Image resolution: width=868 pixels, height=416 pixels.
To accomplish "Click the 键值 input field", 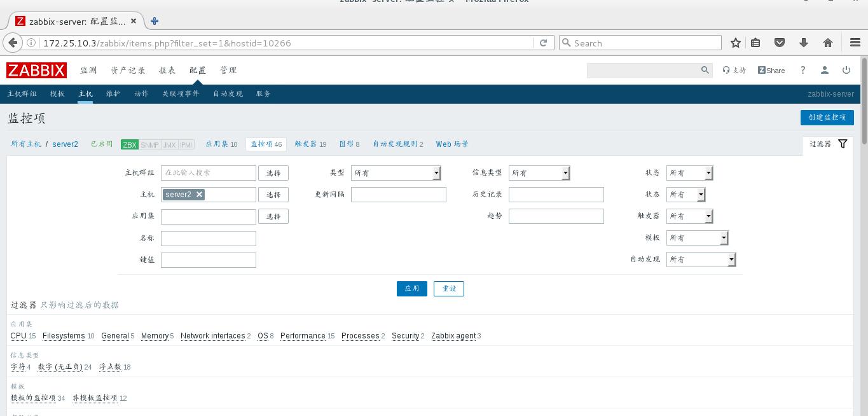I will point(209,260).
